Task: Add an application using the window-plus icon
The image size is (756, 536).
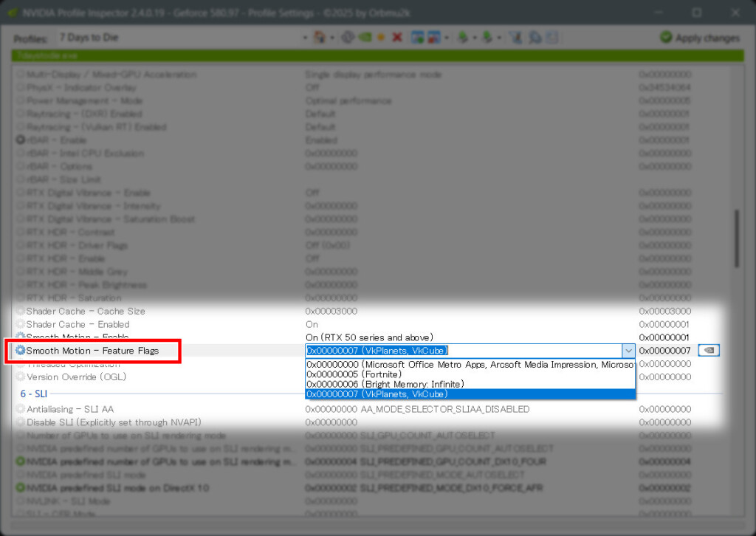Action: click(x=417, y=37)
